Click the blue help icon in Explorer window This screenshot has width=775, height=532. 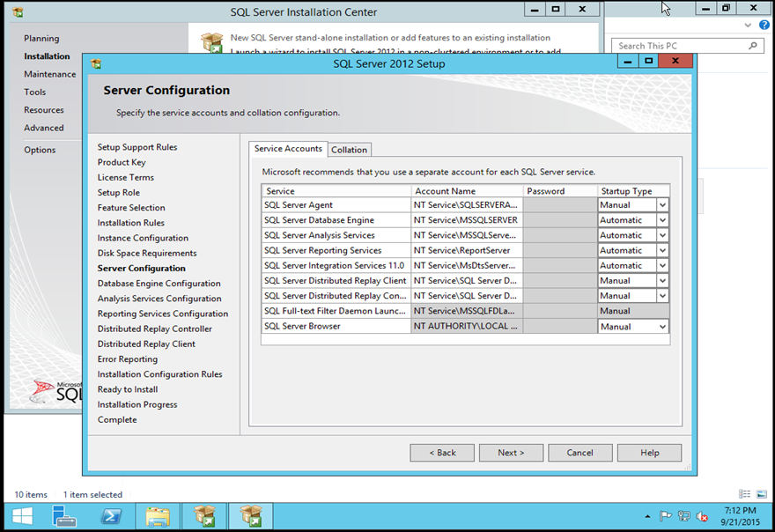(764, 25)
